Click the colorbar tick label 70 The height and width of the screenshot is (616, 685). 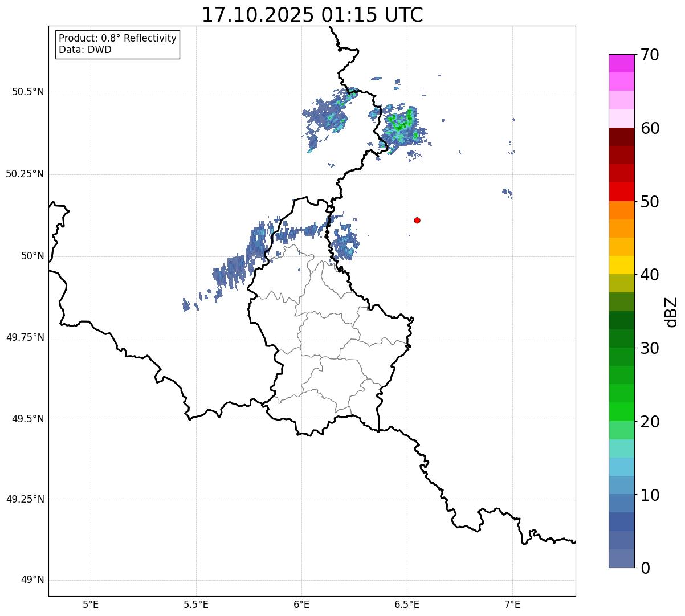(x=650, y=55)
